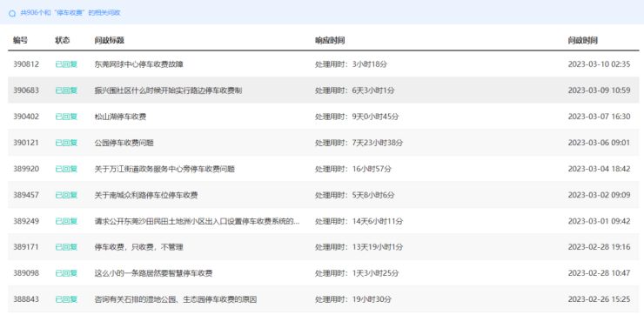
Task: Click response time 14天6小时11分
Action: pyautogui.click(x=378, y=221)
